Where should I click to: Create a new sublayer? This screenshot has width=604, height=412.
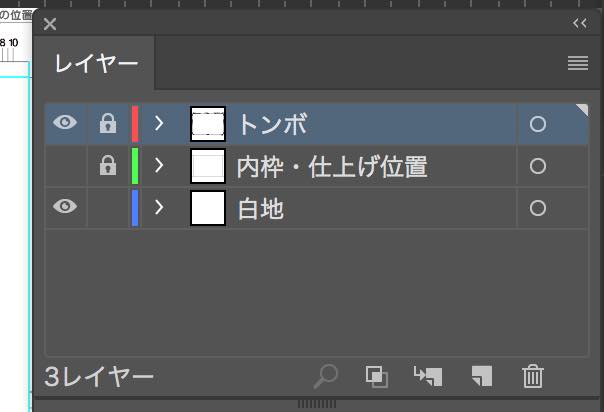428,376
